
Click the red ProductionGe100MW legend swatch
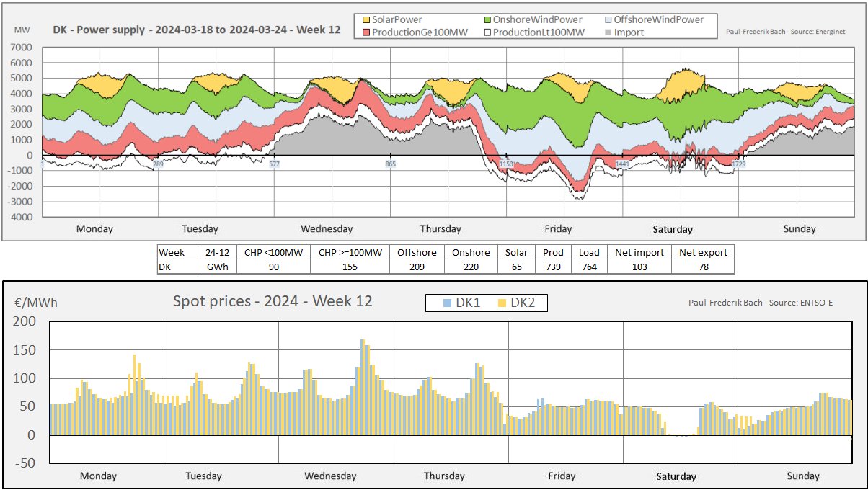pos(366,32)
